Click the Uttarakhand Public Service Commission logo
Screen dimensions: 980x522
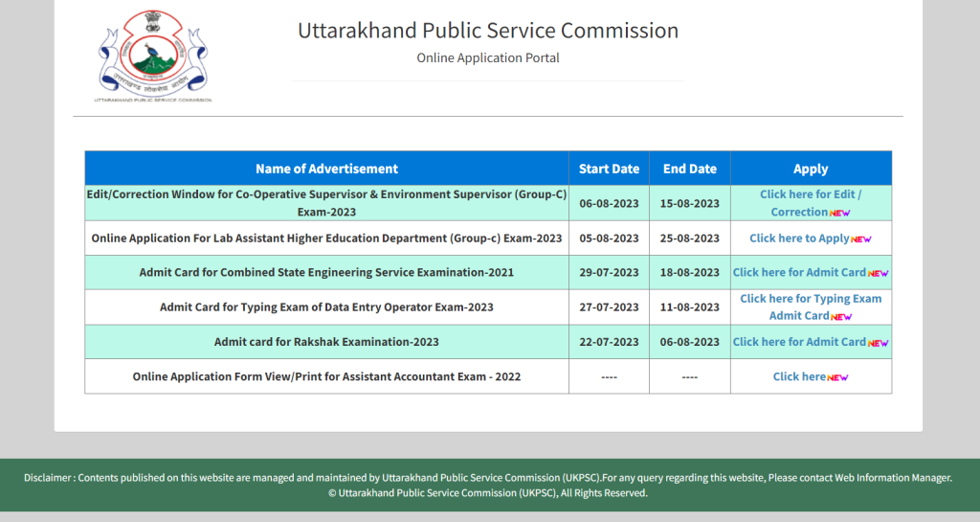pyautogui.click(x=153, y=56)
